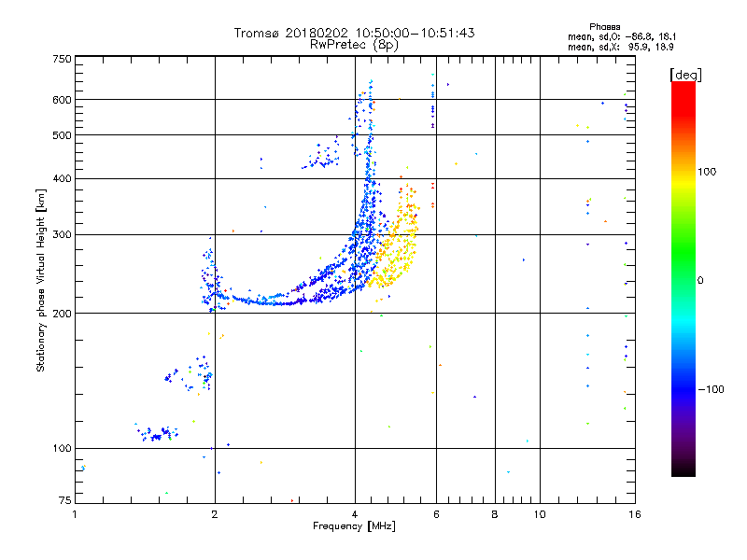747x560 pixels.
Task: Click the colorbar '100' tick label
Action: click(x=707, y=172)
